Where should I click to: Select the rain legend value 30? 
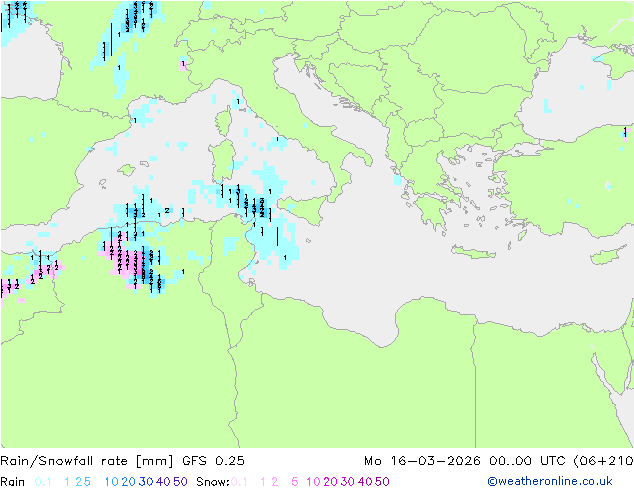pos(146,482)
